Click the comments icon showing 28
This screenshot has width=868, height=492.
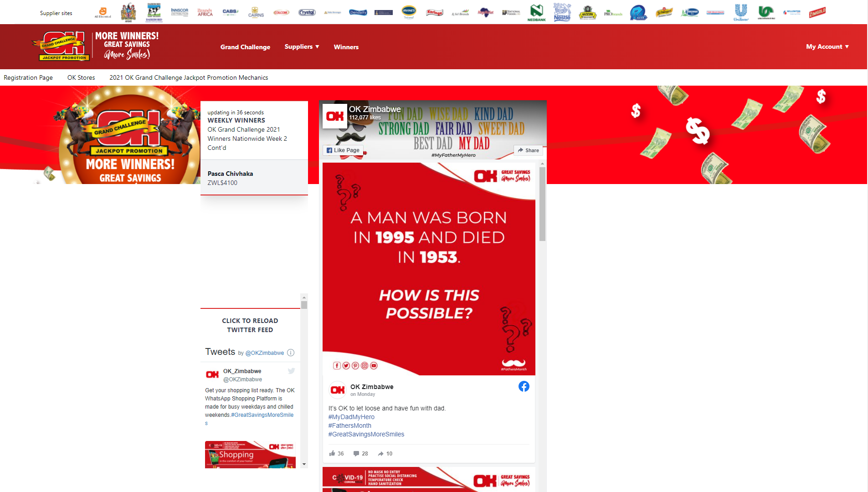click(x=356, y=453)
